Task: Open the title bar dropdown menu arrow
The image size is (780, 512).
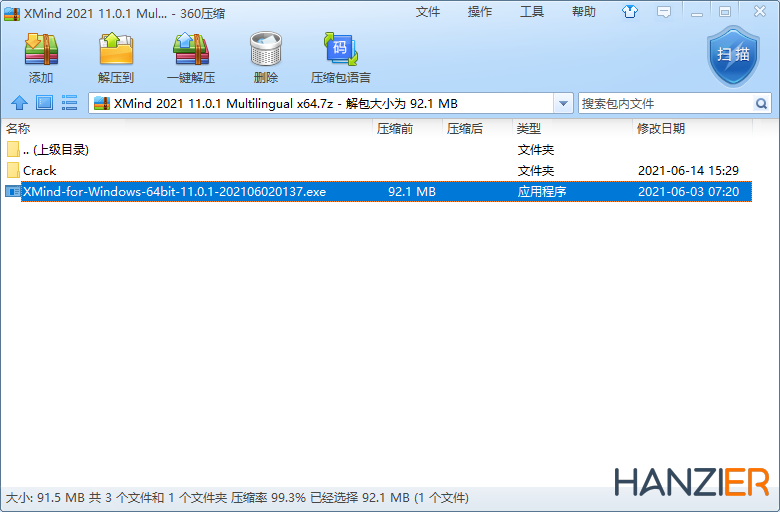Action: (x=664, y=12)
